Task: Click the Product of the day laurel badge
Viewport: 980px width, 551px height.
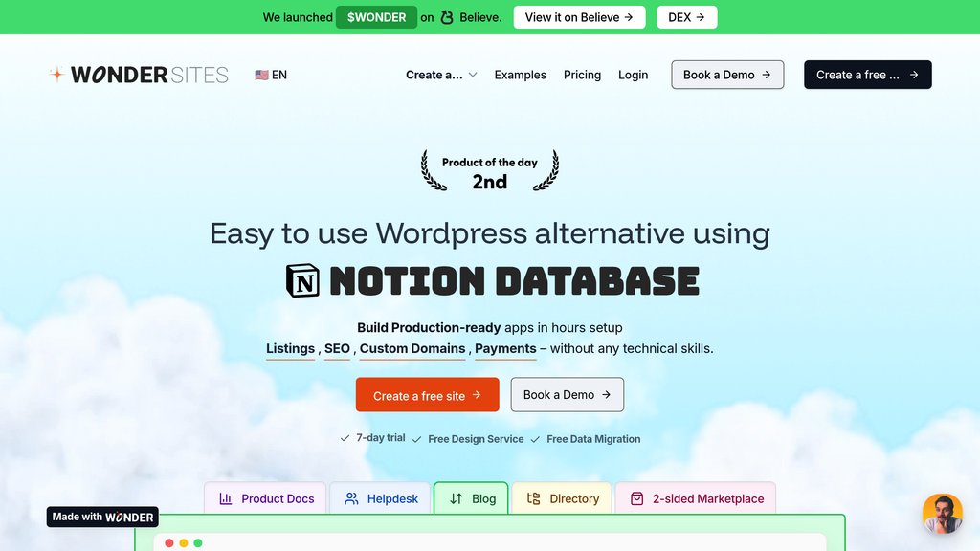Action: tap(490, 171)
